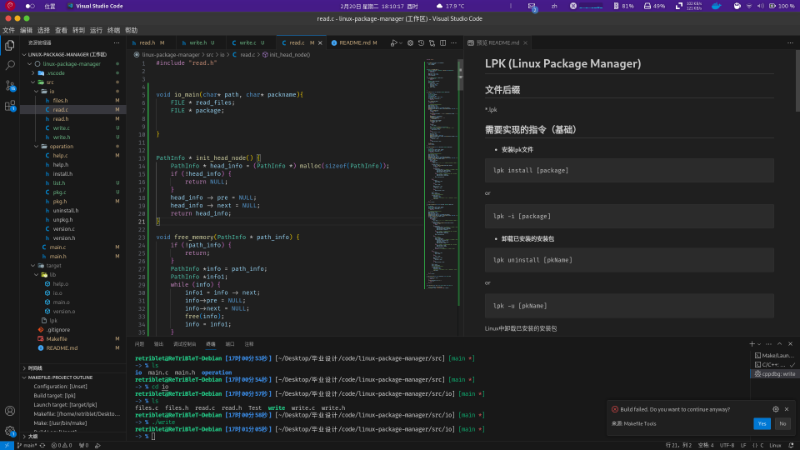Image resolution: width=800 pixels, height=450 pixels.
Task: Switch to the write.c editor tab
Action: [251, 43]
